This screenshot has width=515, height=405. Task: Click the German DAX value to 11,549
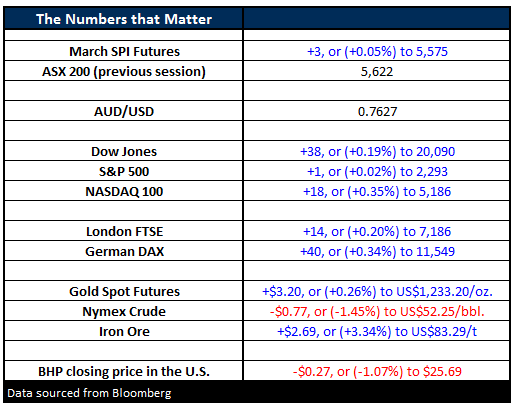click(377, 251)
